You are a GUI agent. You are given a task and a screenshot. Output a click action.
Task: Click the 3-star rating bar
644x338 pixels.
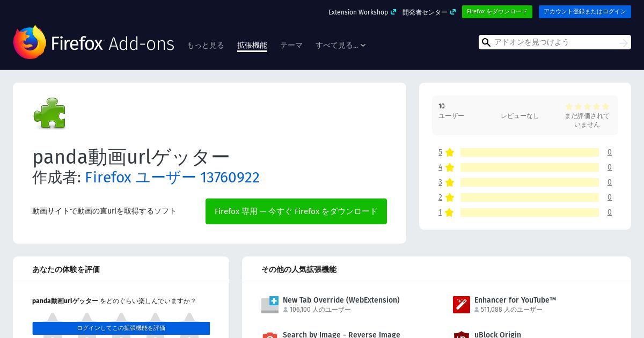pyautogui.click(x=530, y=182)
